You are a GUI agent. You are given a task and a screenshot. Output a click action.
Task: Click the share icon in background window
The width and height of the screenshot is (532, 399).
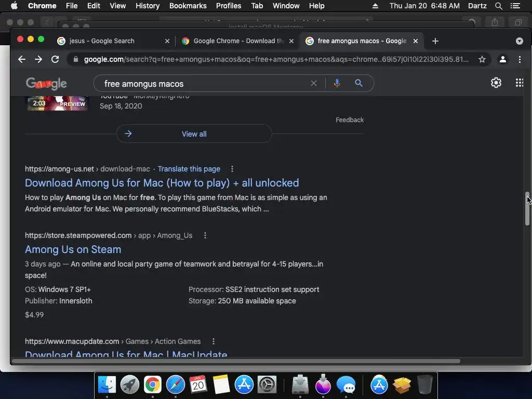point(495,22)
